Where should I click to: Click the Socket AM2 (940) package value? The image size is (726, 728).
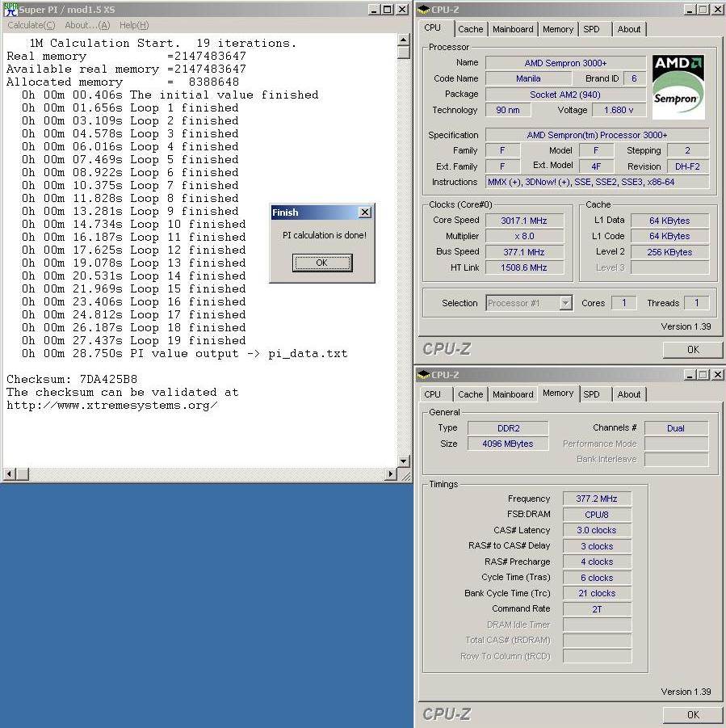[565, 95]
